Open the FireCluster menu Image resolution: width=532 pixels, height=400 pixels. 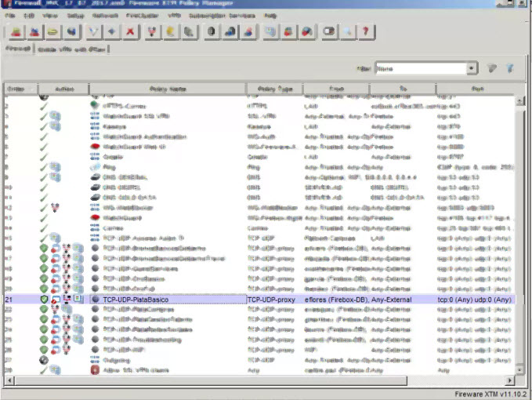click(x=142, y=16)
